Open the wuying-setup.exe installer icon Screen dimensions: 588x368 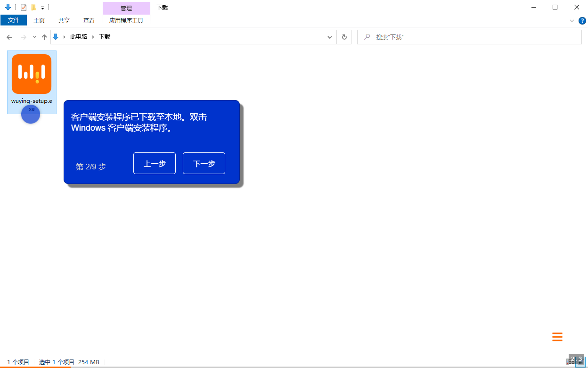click(x=32, y=73)
